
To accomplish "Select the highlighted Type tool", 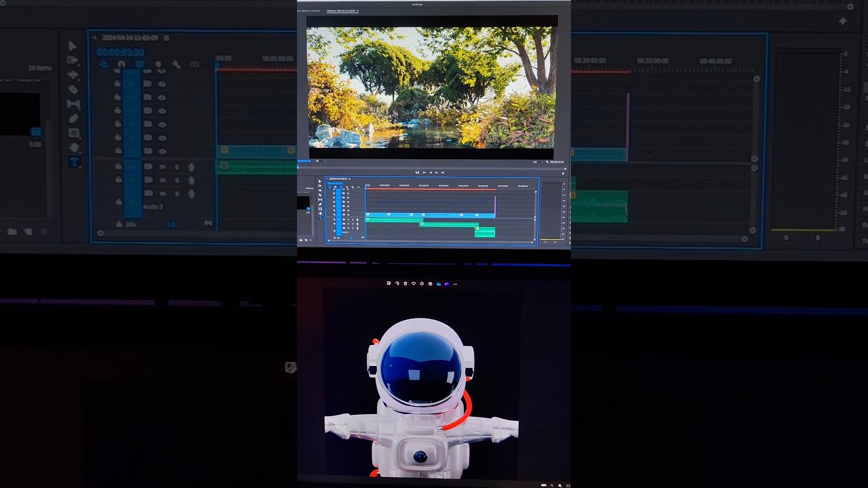I will [320, 218].
